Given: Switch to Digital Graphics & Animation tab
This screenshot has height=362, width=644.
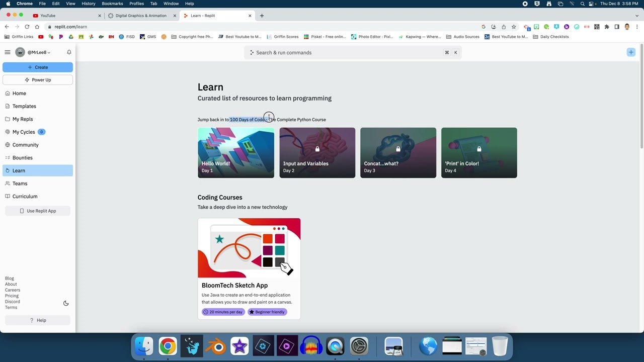Looking at the screenshot, I should pos(141,16).
